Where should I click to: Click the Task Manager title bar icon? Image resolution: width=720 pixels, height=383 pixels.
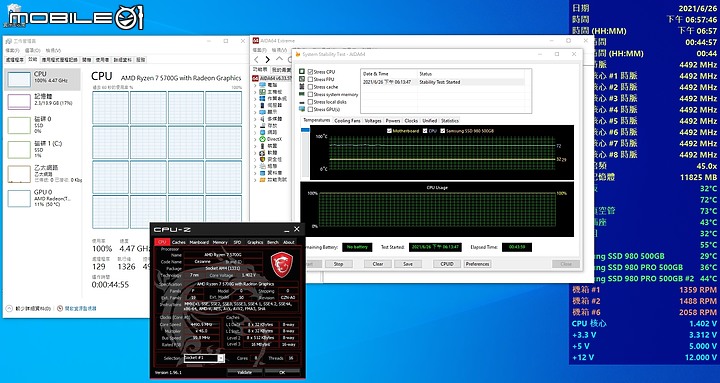(x=8, y=41)
